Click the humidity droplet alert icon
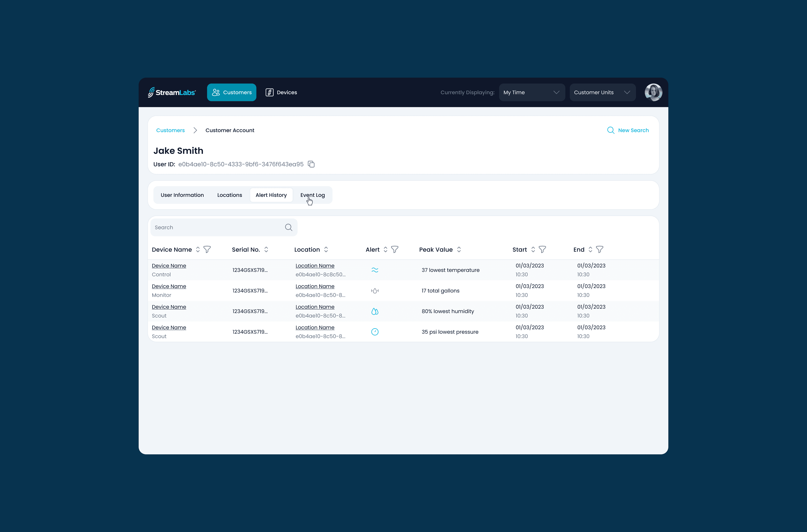 (375, 311)
